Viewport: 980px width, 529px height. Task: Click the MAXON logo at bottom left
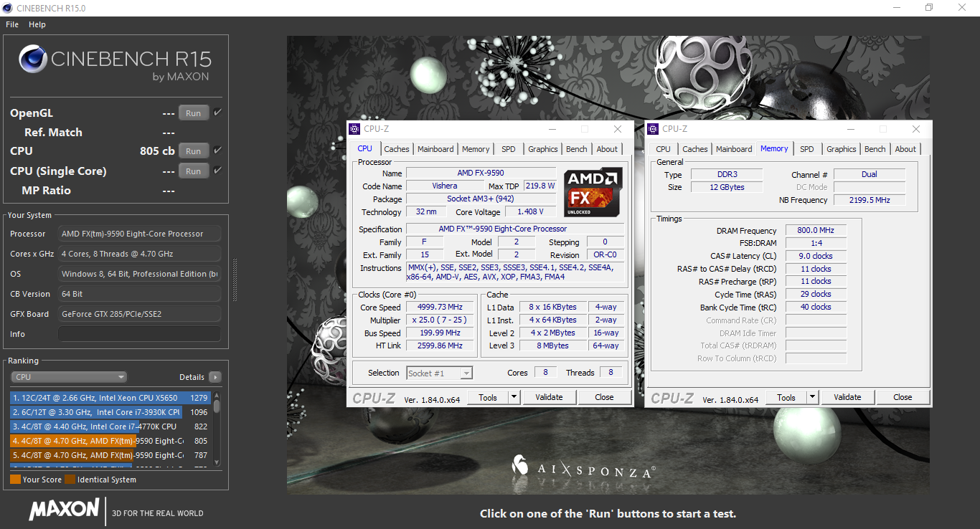[x=64, y=510]
